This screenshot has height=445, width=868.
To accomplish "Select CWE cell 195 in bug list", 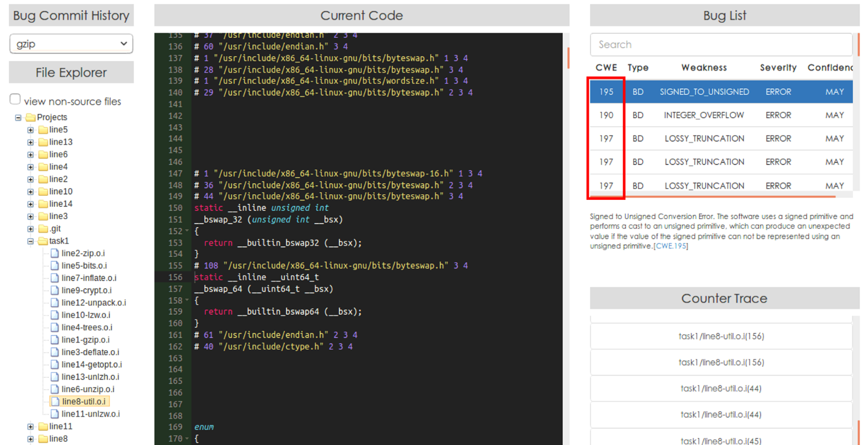I will click(x=606, y=92).
